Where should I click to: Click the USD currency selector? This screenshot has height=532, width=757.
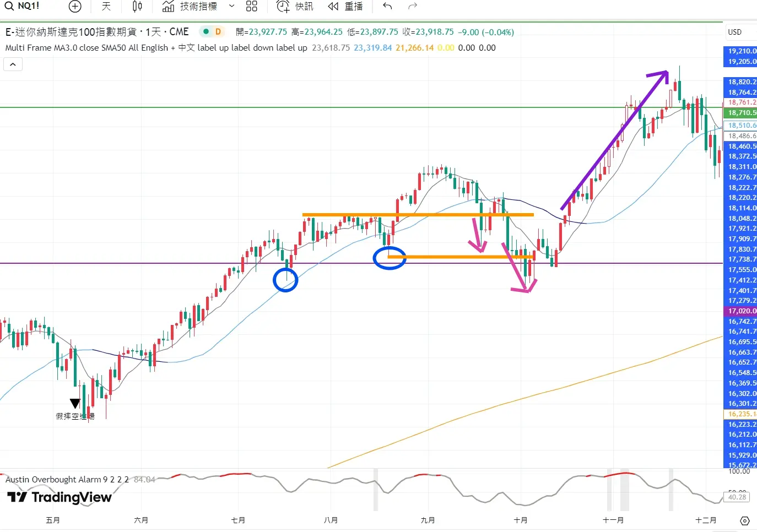[735, 32]
